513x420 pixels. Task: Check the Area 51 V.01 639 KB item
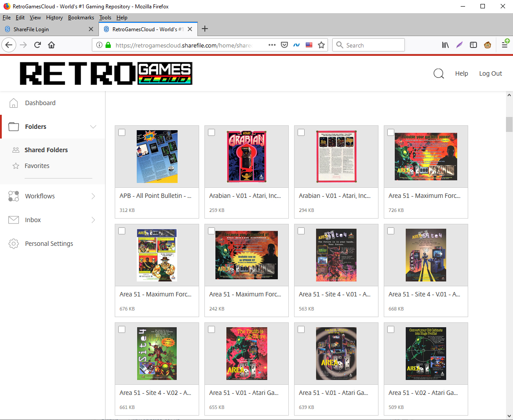[x=301, y=329]
